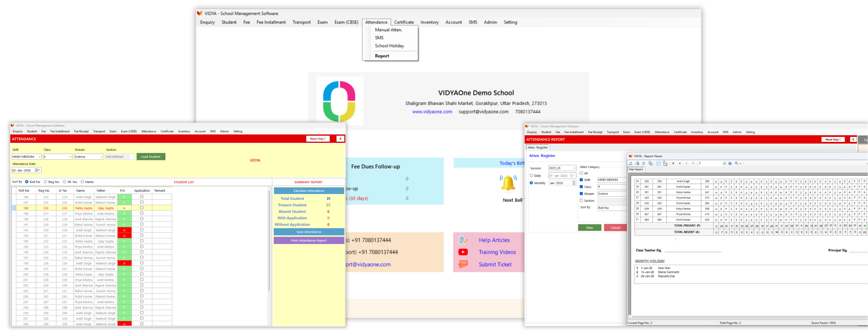The image size is (868, 333).
Task: Check the Section category checkbox
Action: [581, 201]
